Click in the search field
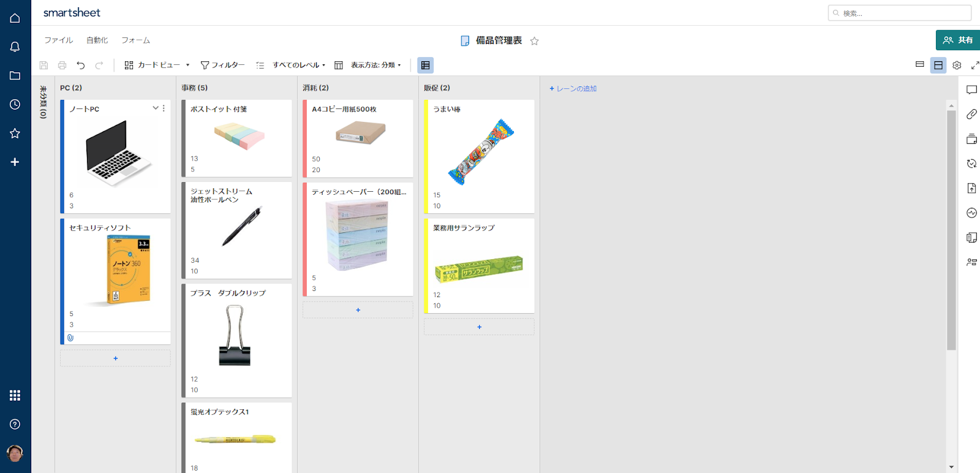 tap(900, 13)
